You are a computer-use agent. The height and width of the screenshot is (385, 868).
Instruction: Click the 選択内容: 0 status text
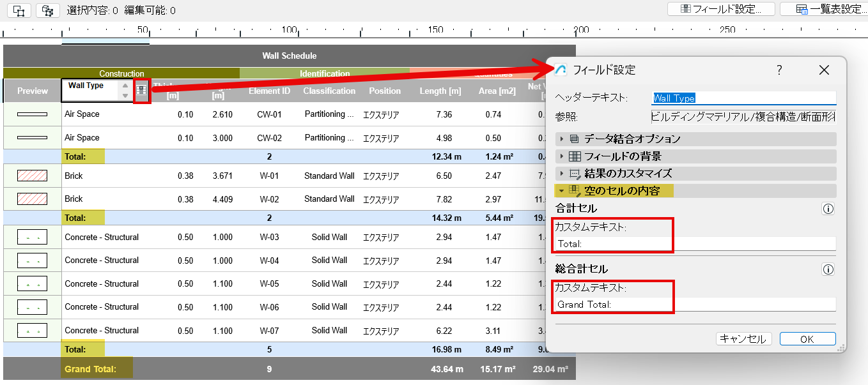pos(92,11)
